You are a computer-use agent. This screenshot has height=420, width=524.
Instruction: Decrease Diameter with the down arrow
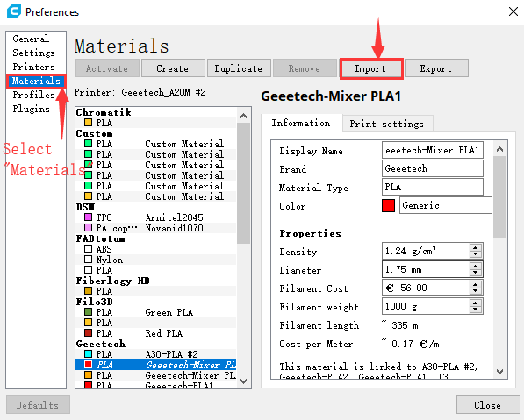click(475, 273)
